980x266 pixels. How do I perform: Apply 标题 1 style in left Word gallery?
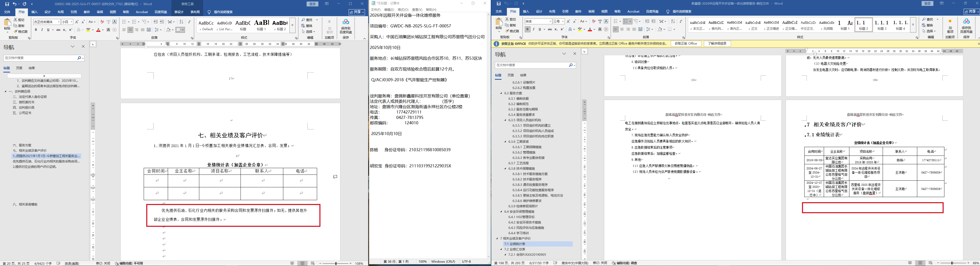click(x=261, y=25)
